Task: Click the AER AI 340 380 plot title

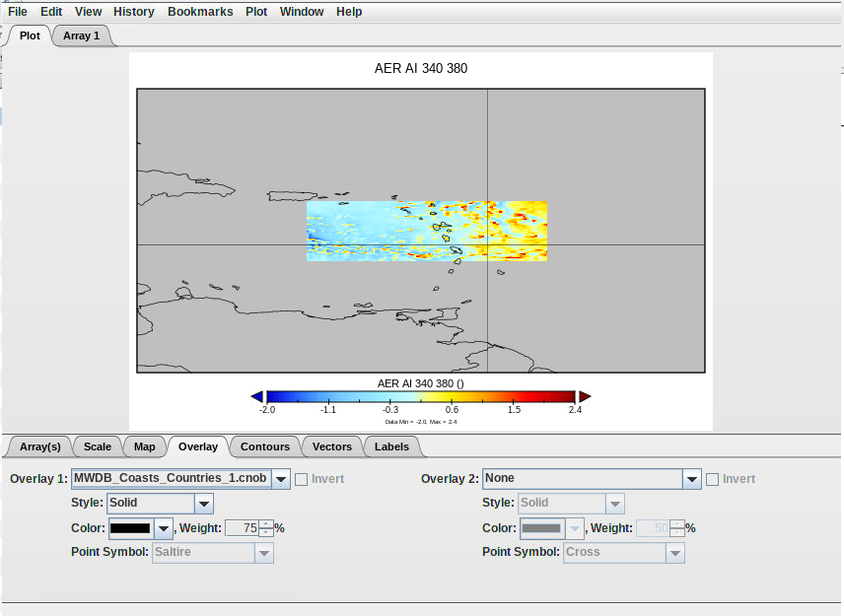Action: (x=421, y=68)
